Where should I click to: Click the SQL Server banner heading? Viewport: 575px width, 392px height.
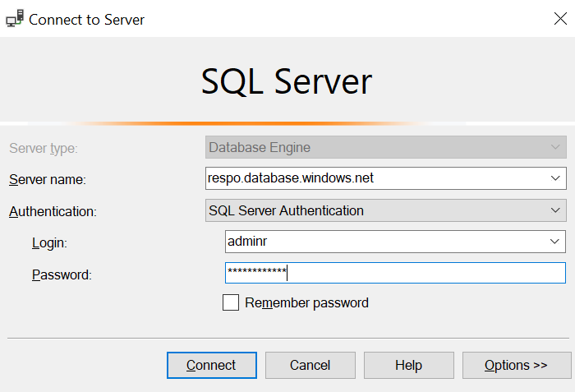[287, 81]
